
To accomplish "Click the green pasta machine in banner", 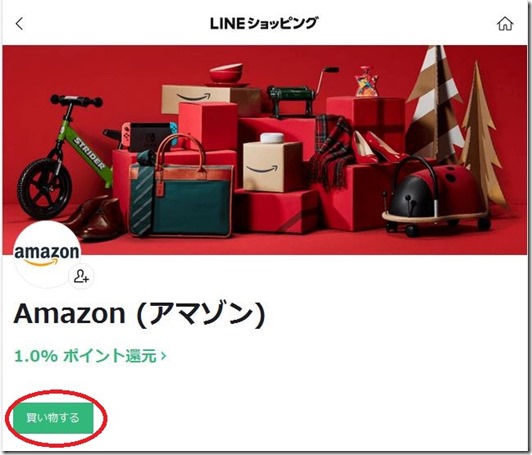I will [299, 94].
